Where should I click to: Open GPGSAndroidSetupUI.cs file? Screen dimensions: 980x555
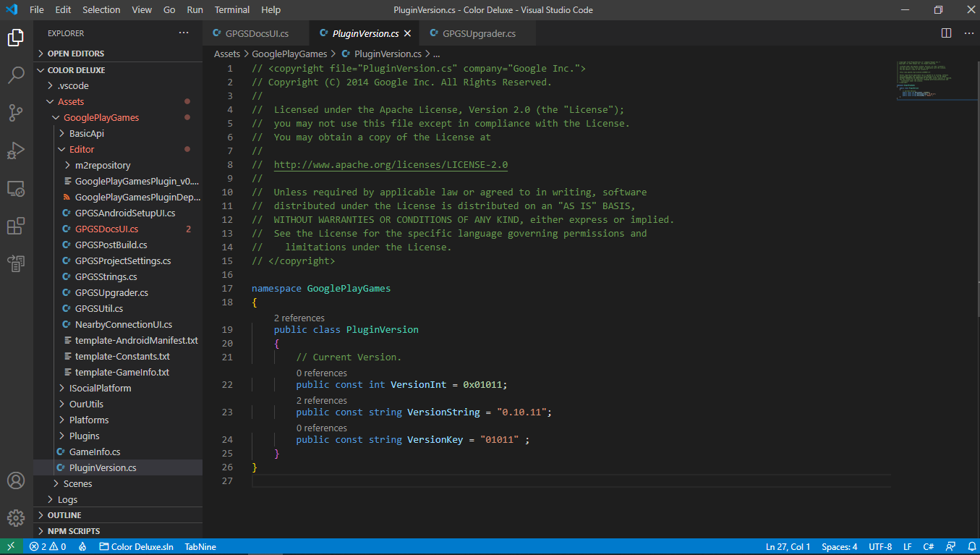(118, 213)
